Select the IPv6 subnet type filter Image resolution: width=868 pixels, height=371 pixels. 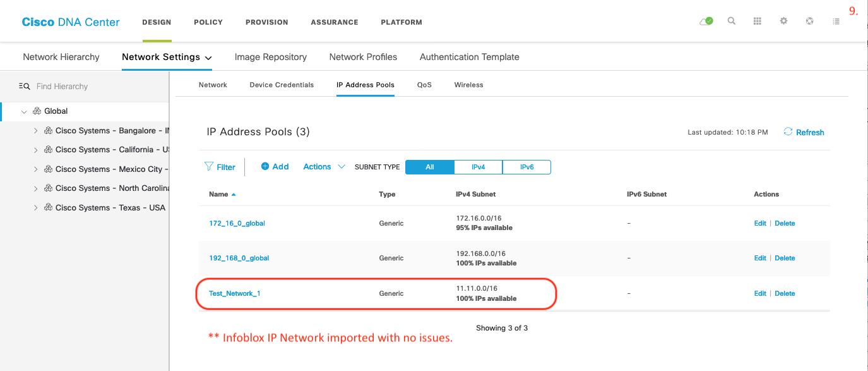[526, 167]
